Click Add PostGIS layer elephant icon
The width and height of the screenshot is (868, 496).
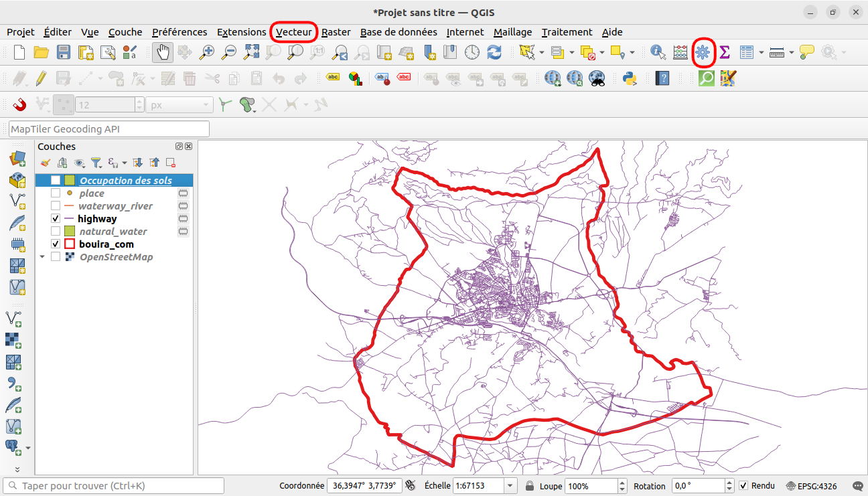pyautogui.click(x=13, y=446)
